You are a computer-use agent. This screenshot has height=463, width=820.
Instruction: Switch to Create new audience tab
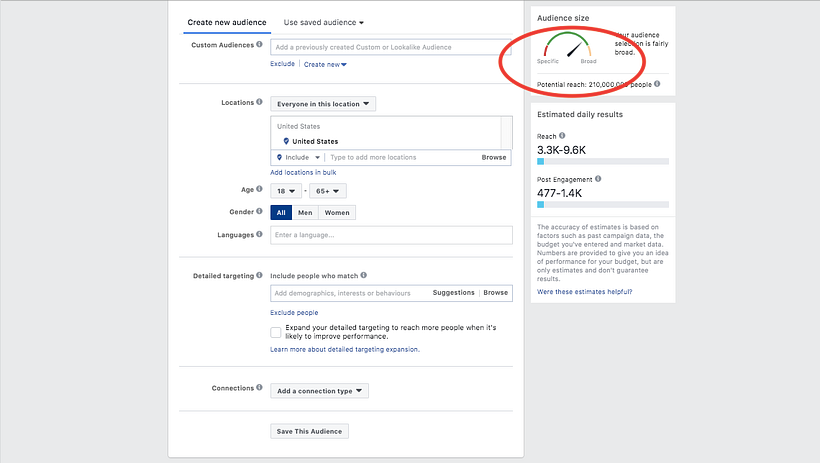tap(227, 22)
